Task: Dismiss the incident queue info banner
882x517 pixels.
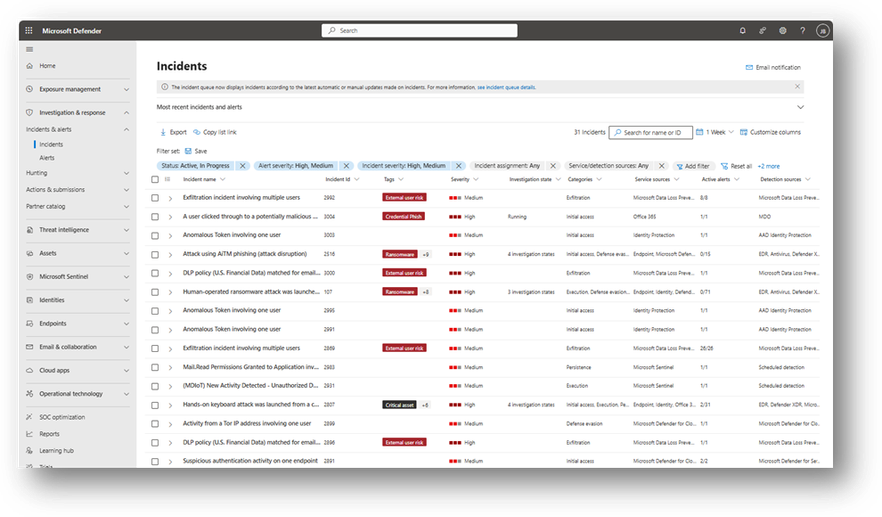Action: click(x=797, y=87)
